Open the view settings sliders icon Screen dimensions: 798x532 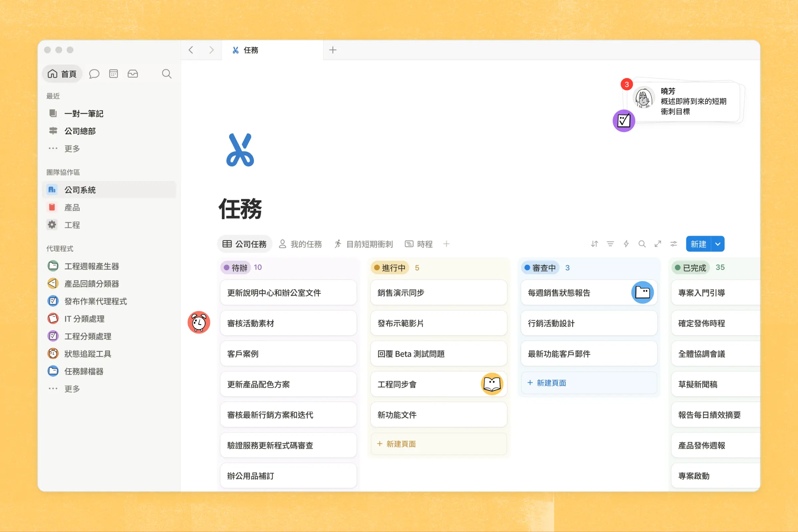point(674,244)
